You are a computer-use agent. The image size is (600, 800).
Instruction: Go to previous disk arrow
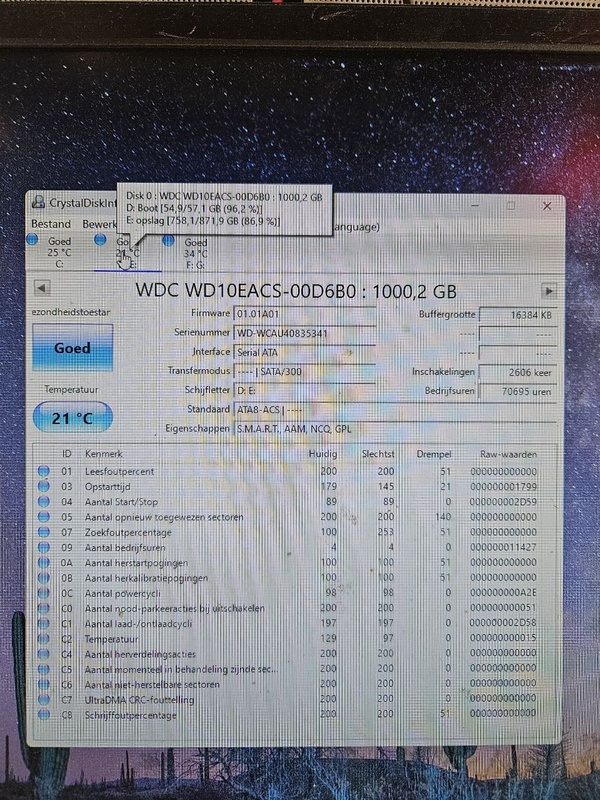coord(42,288)
